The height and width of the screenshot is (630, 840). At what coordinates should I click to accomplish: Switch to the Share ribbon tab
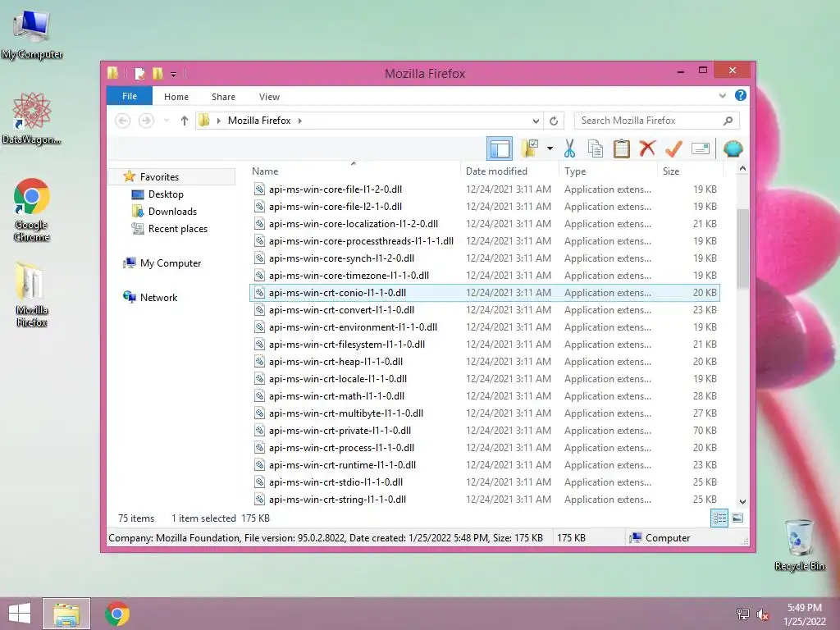pos(223,97)
